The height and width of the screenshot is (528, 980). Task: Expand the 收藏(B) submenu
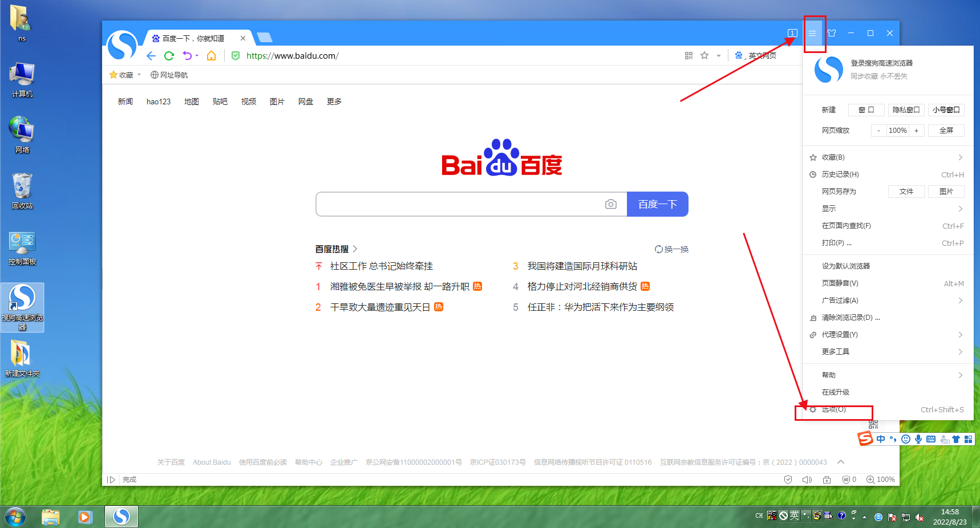[888, 157]
